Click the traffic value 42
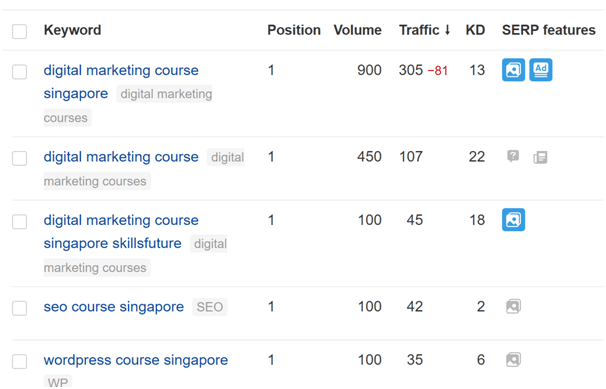606x389 pixels. point(414,306)
